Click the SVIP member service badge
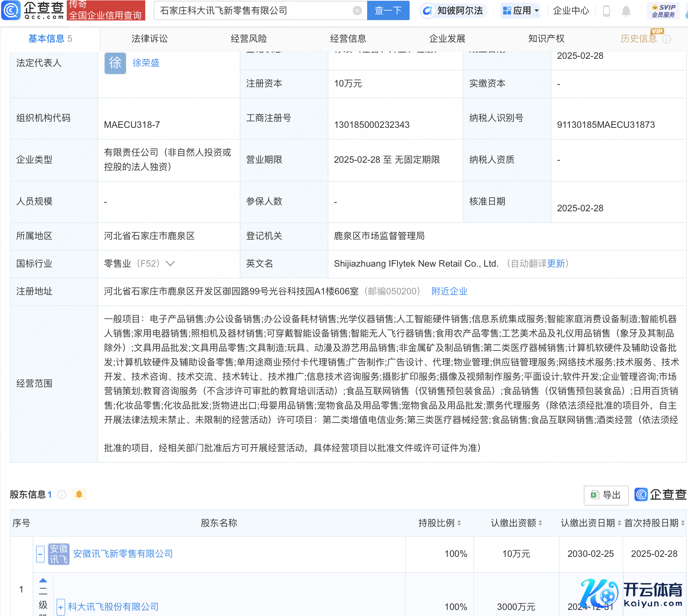Image resolution: width=688 pixels, height=616 pixels. click(663, 11)
